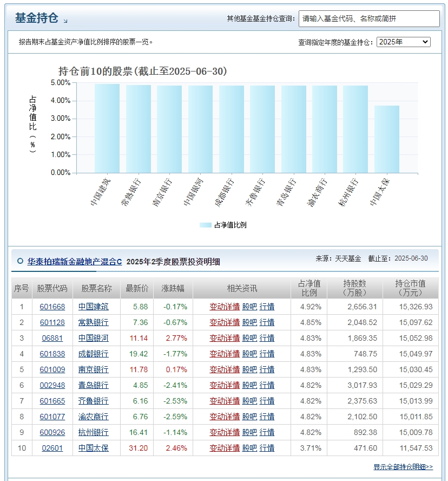Viewport: 448px width, 481px height.
Task: Open stock code 601009 link
Action: click(x=52, y=369)
